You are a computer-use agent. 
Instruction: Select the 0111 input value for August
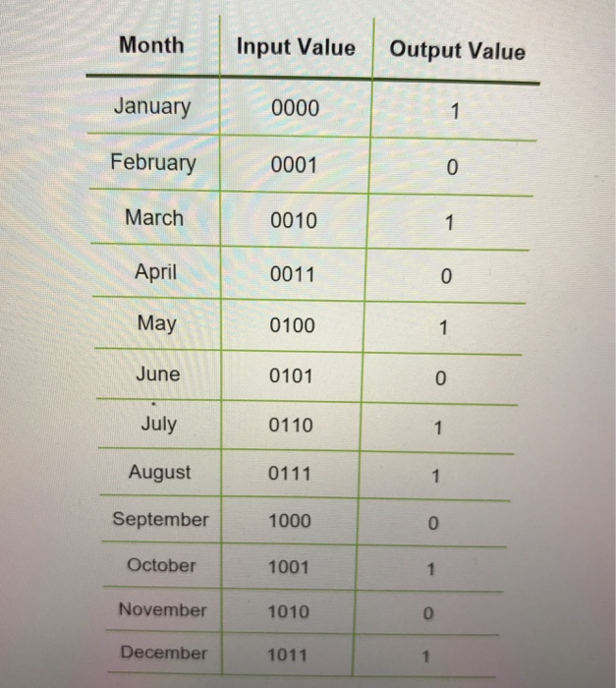pyautogui.click(x=290, y=474)
